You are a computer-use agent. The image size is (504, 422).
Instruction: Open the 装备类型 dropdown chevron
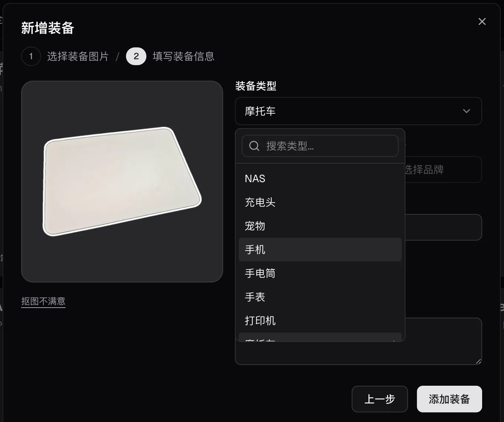point(466,111)
